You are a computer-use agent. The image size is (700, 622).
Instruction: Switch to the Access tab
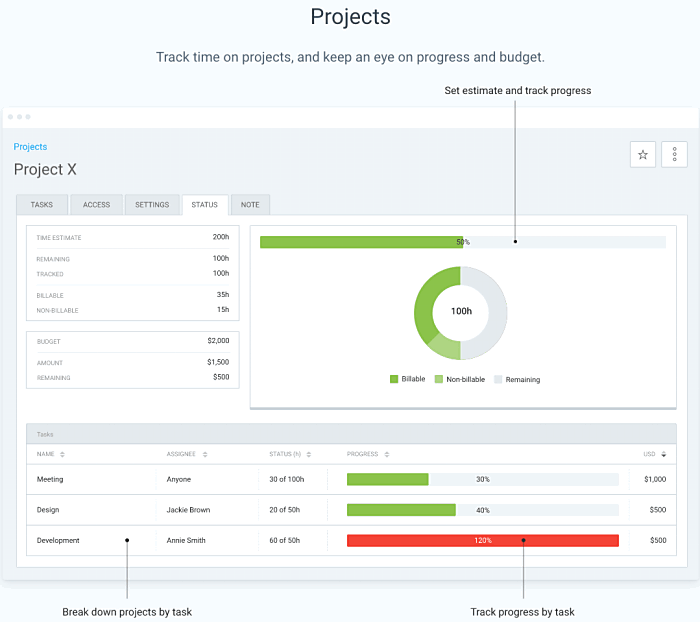[96, 205]
